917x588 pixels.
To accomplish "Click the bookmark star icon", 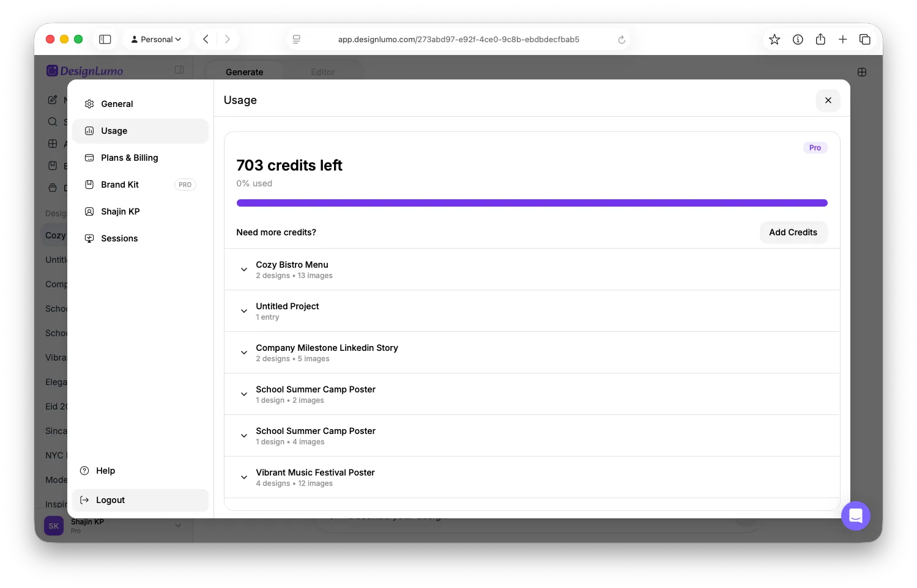I will tap(774, 39).
